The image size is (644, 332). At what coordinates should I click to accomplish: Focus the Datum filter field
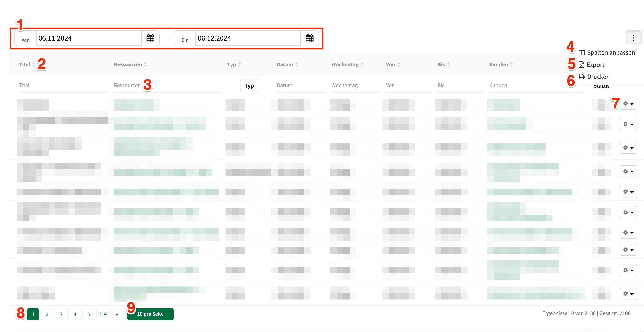tap(301, 86)
